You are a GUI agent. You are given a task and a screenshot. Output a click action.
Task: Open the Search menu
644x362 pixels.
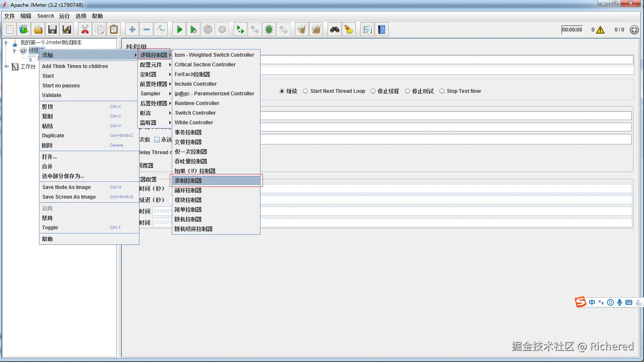pyautogui.click(x=46, y=16)
